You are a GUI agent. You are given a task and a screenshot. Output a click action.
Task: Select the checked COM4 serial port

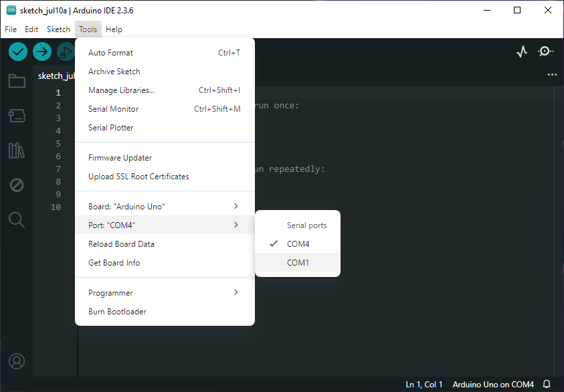click(298, 244)
